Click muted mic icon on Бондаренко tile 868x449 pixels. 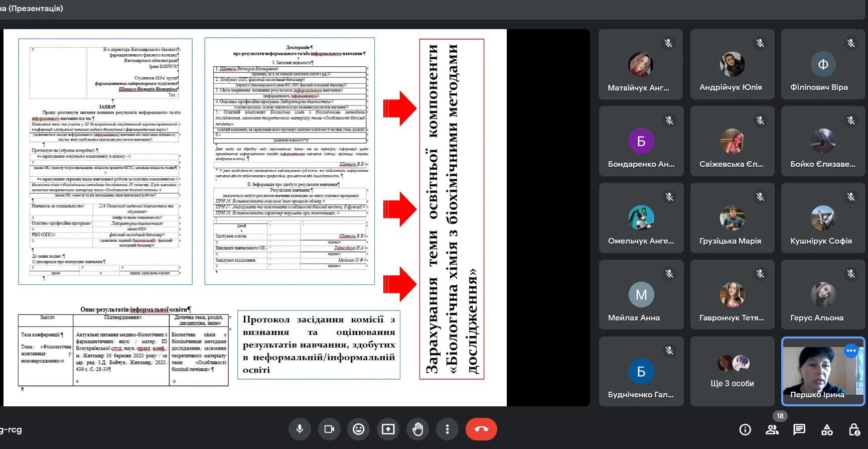pos(669,121)
